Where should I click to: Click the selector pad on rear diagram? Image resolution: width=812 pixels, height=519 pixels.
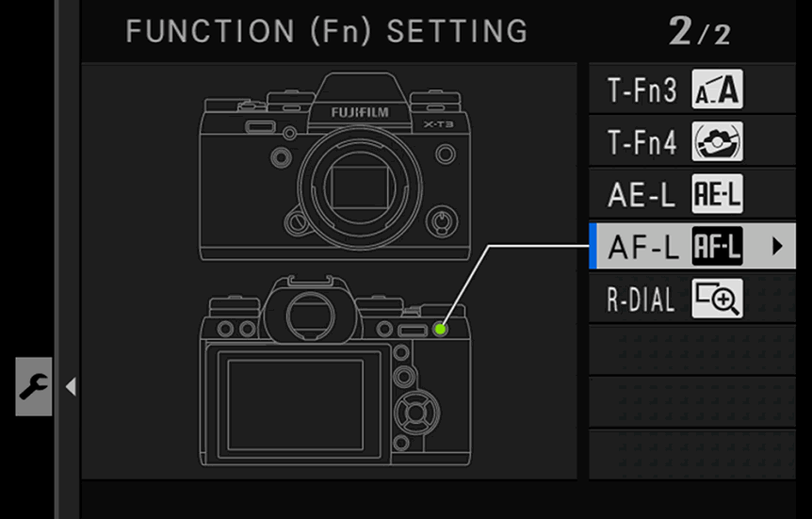(416, 414)
